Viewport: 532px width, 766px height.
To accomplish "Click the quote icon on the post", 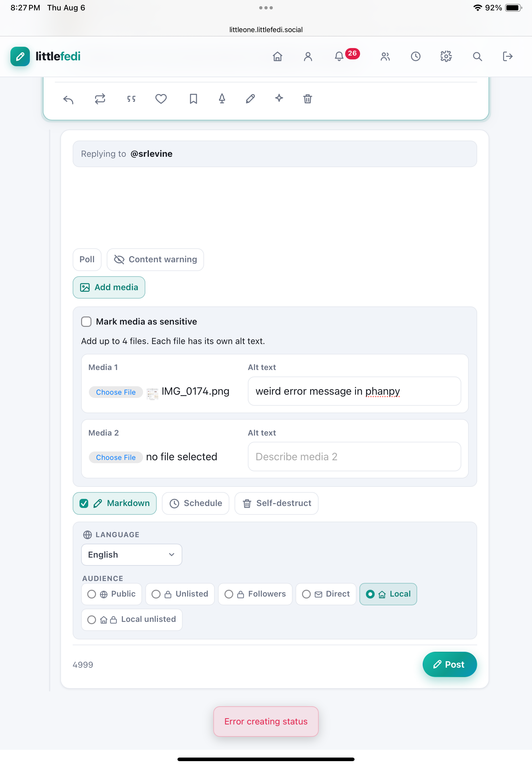I will click(x=131, y=99).
